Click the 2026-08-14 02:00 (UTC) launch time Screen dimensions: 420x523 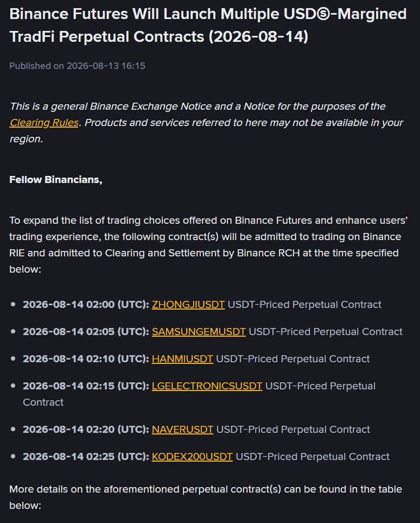point(86,305)
